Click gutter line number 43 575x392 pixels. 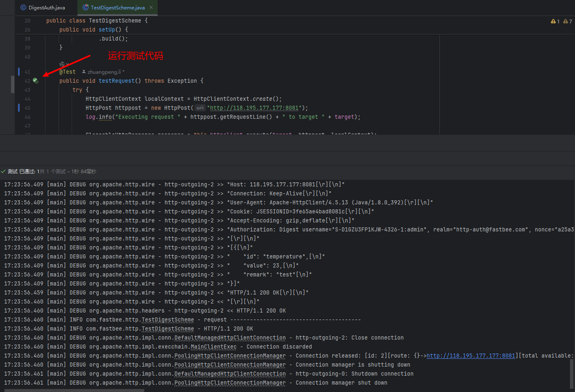(x=27, y=90)
